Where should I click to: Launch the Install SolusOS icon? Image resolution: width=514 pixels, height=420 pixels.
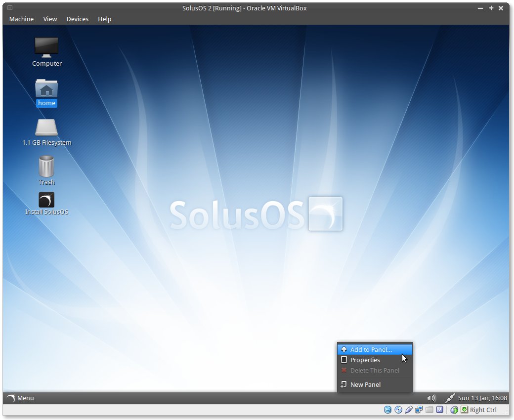click(46, 204)
